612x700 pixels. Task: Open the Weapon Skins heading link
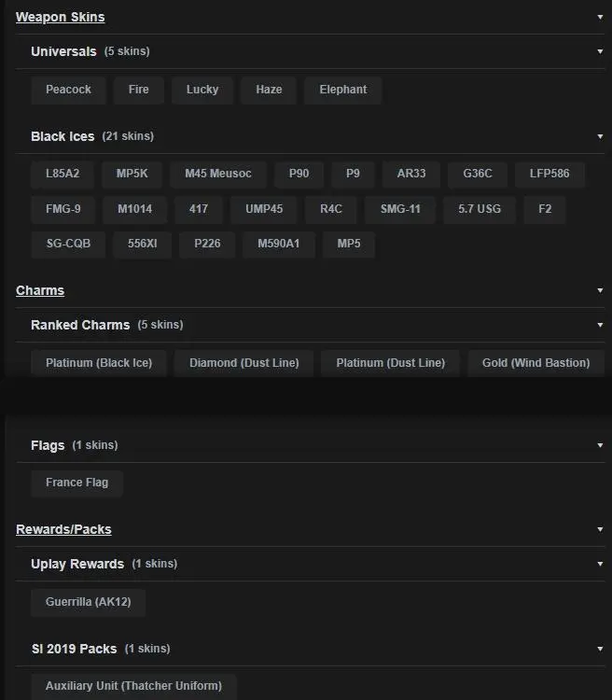point(60,17)
